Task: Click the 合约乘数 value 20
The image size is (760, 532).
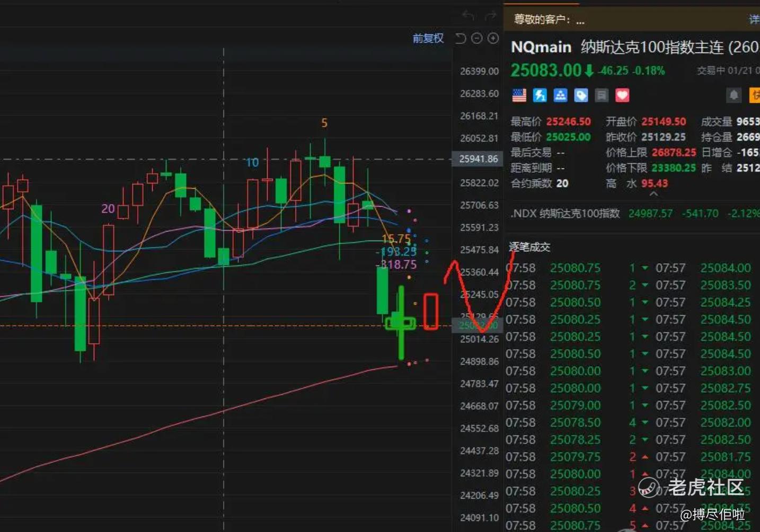Action: tap(562, 183)
